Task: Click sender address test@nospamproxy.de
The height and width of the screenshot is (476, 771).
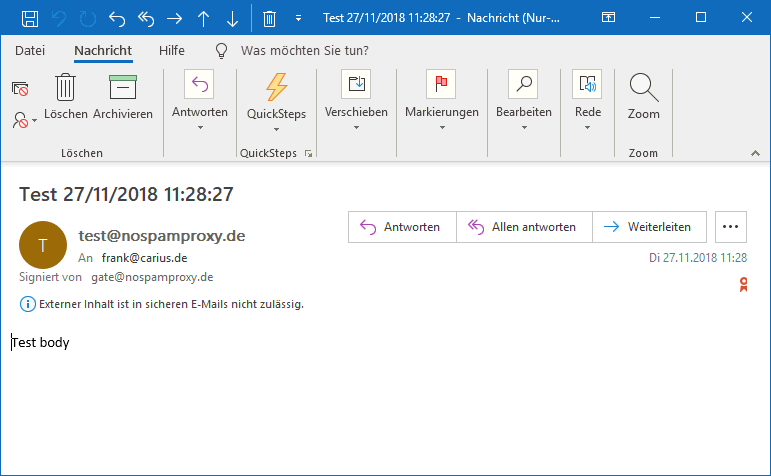Action: (162, 236)
